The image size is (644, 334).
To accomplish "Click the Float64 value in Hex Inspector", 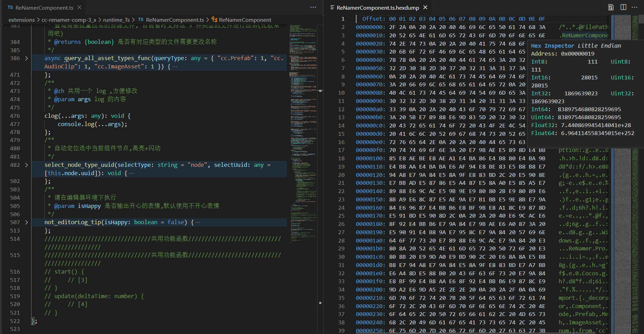I will point(598,133).
